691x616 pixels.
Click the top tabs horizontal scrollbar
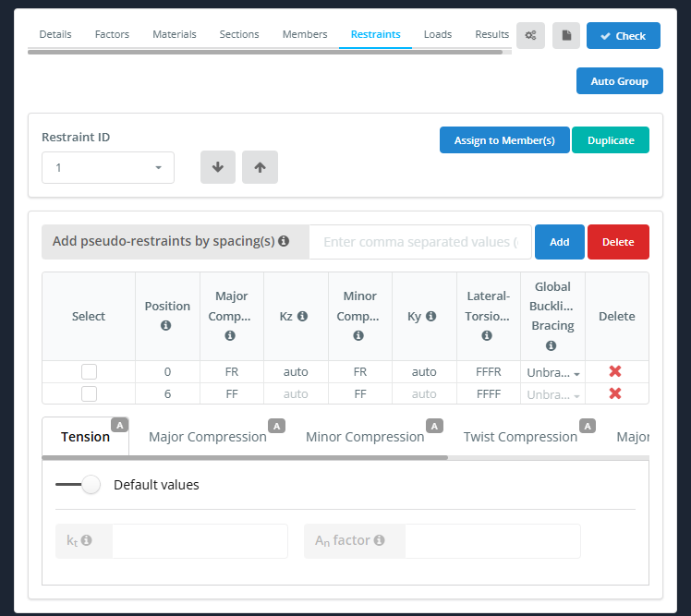click(265, 52)
